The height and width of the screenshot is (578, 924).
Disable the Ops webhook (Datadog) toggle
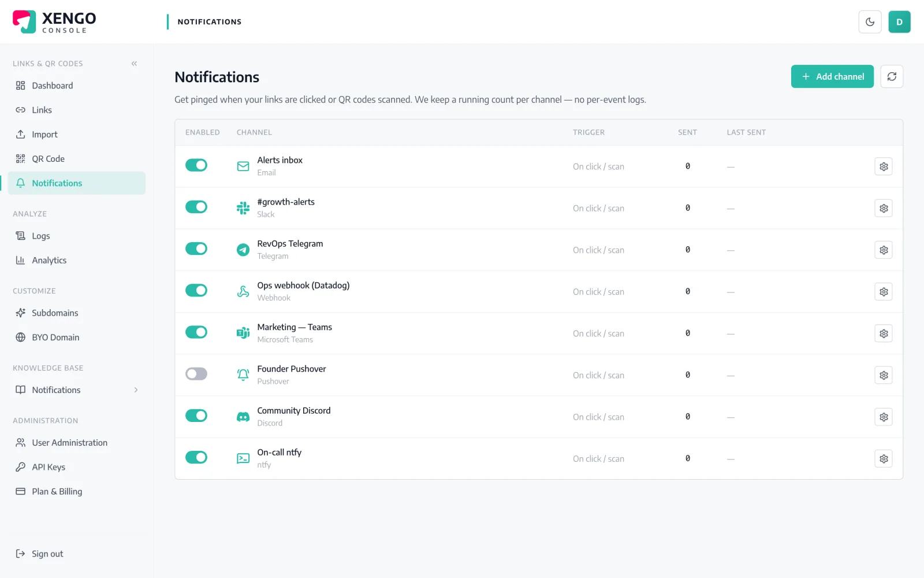[x=196, y=290]
